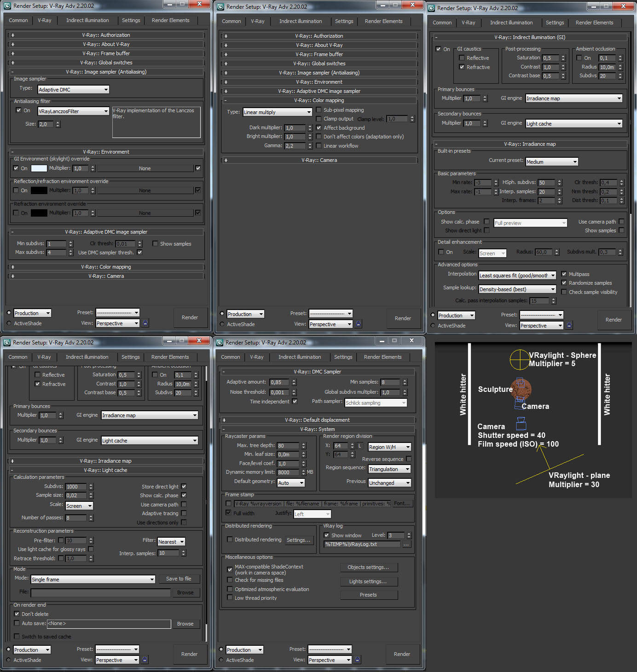The width and height of the screenshot is (637, 672).
Task: Open V-Ray tab in Image sampler window
Action: click(45, 20)
